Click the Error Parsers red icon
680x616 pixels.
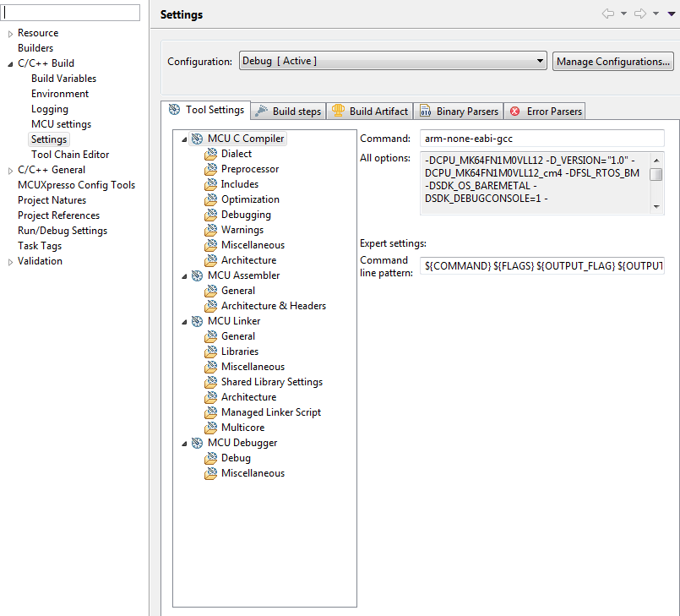(x=514, y=112)
